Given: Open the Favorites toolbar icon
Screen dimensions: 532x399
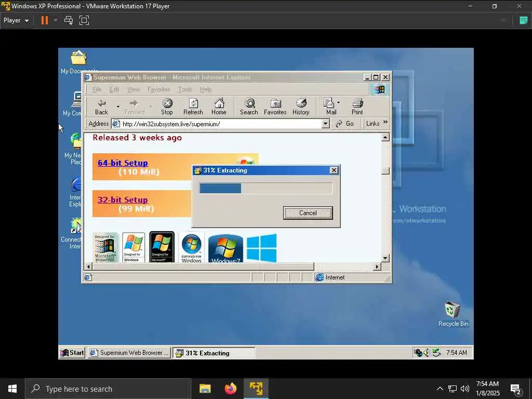Looking at the screenshot, I should click(x=275, y=107).
